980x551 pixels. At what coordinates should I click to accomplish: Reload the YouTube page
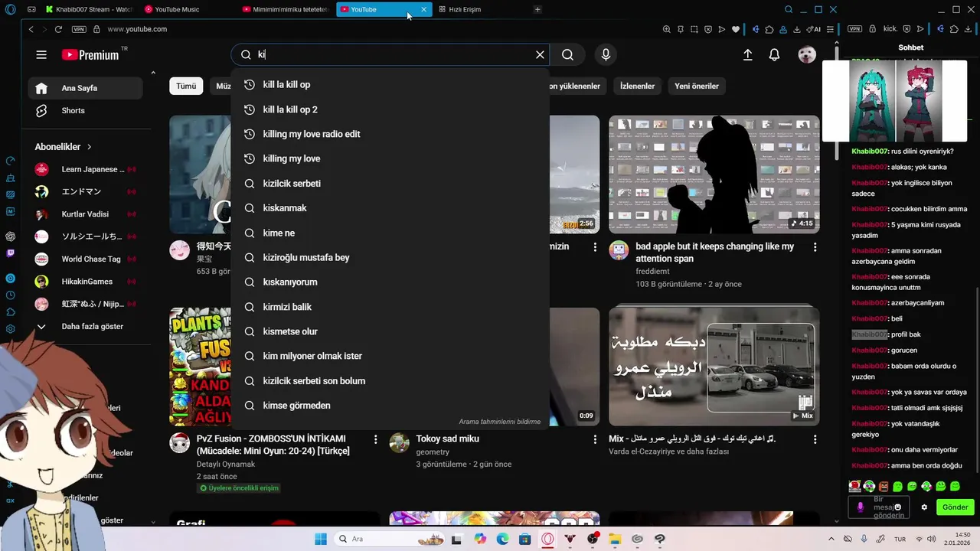click(58, 29)
